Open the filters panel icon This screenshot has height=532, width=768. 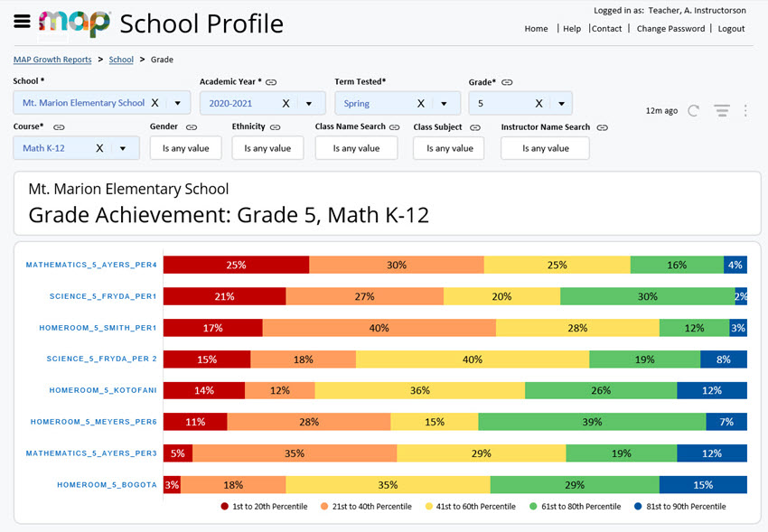click(721, 110)
